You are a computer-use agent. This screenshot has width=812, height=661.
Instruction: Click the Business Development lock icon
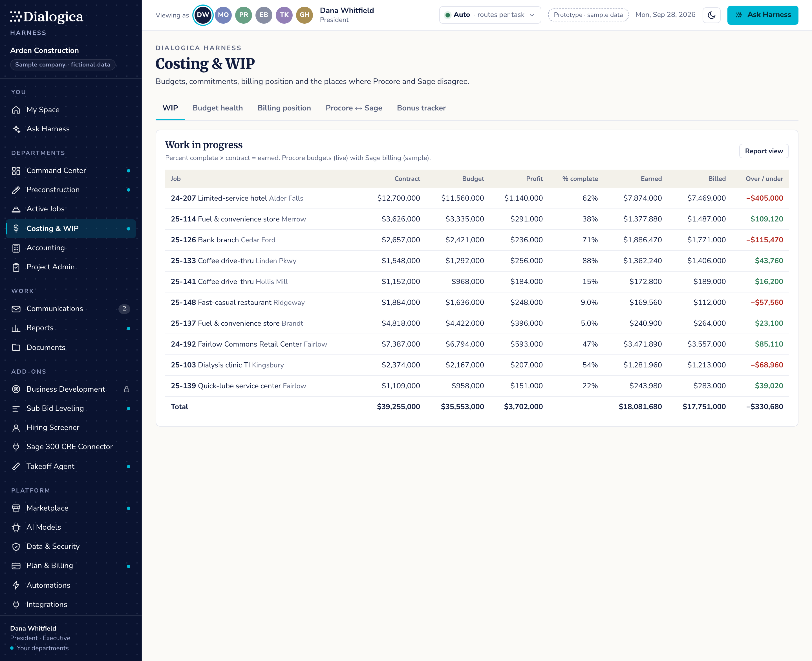[127, 389]
